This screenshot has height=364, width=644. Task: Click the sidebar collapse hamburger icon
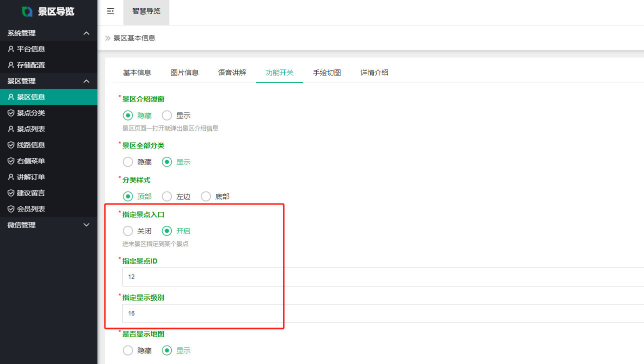(110, 11)
